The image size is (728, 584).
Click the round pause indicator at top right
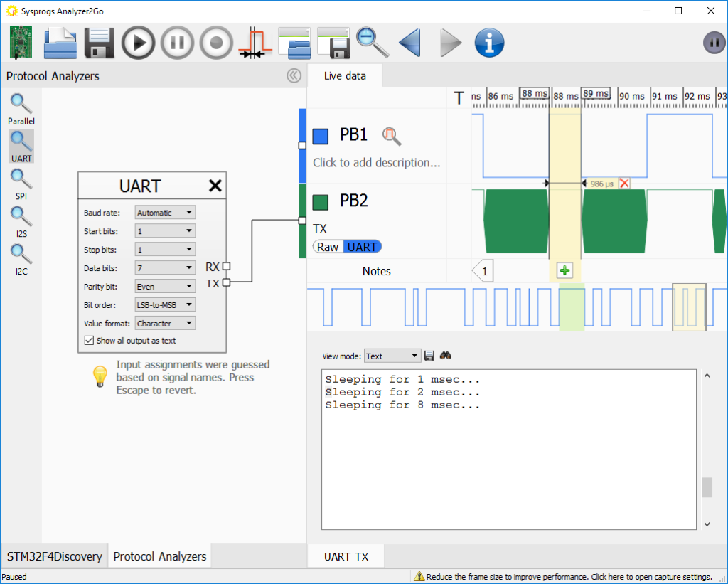(x=714, y=43)
